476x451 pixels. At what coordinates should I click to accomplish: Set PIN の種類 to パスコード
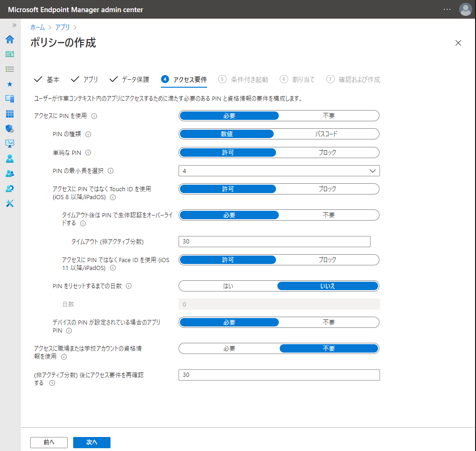coord(326,134)
